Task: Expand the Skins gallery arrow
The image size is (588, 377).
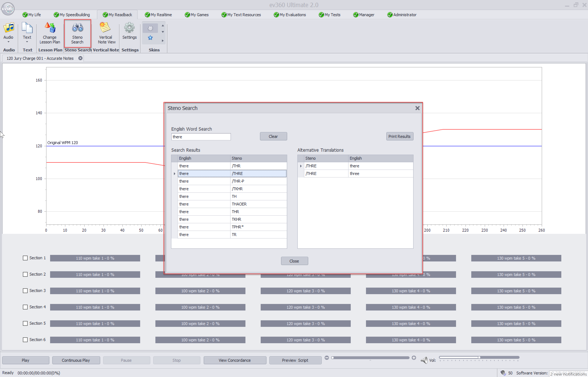Action: [163, 41]
